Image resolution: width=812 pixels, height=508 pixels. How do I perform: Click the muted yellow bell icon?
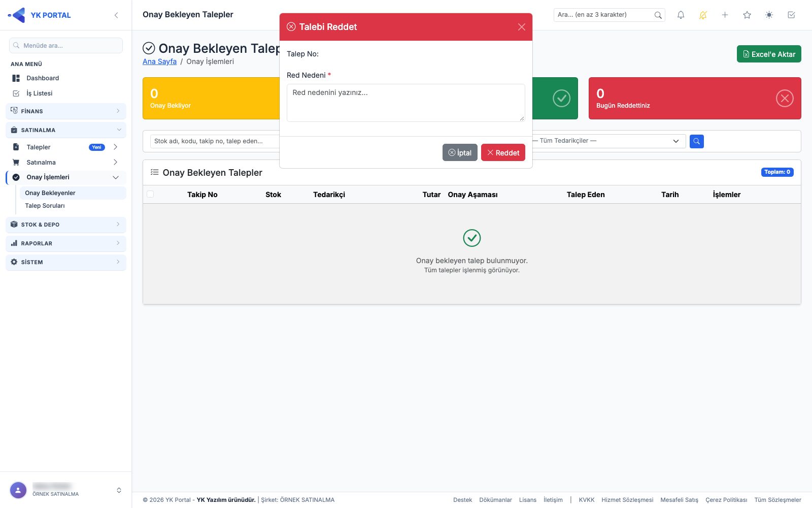click(703, 15)
